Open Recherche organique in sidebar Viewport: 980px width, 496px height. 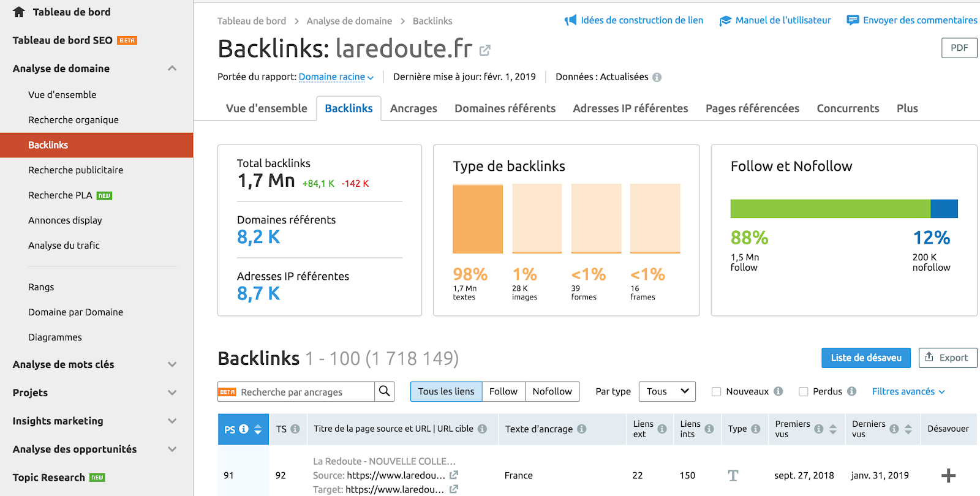point(73,120)
